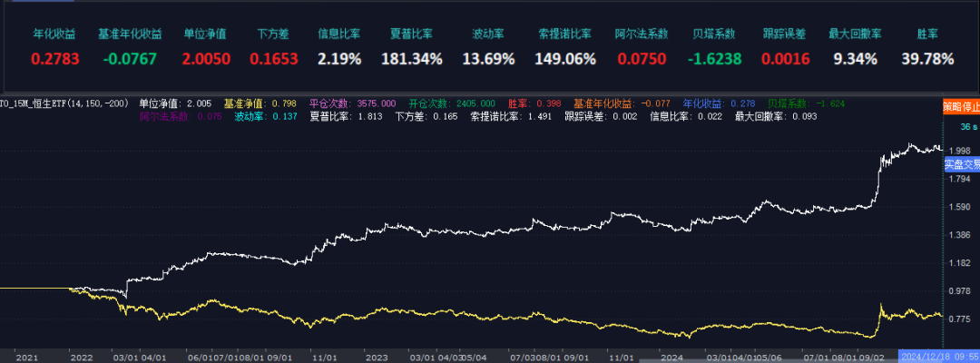980x363 pixels.
Task: Click the blue 实盘交易 label
Action: point(961,164)
